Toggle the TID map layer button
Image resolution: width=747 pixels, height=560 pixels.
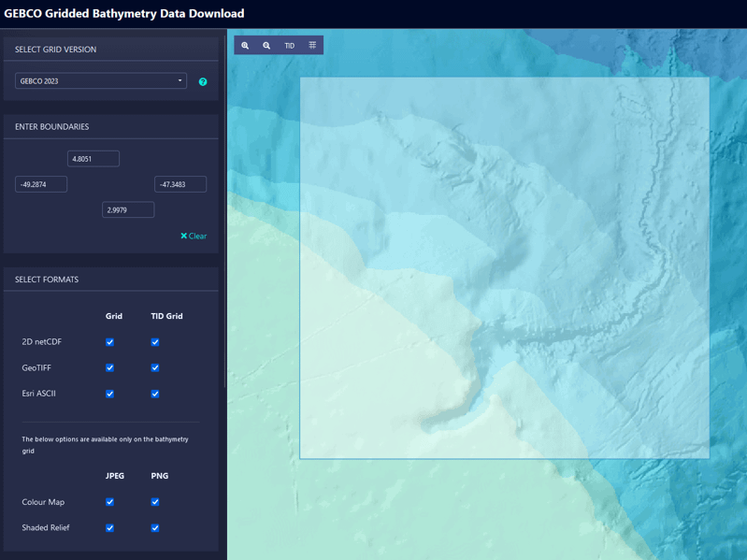tap(289, 45)
